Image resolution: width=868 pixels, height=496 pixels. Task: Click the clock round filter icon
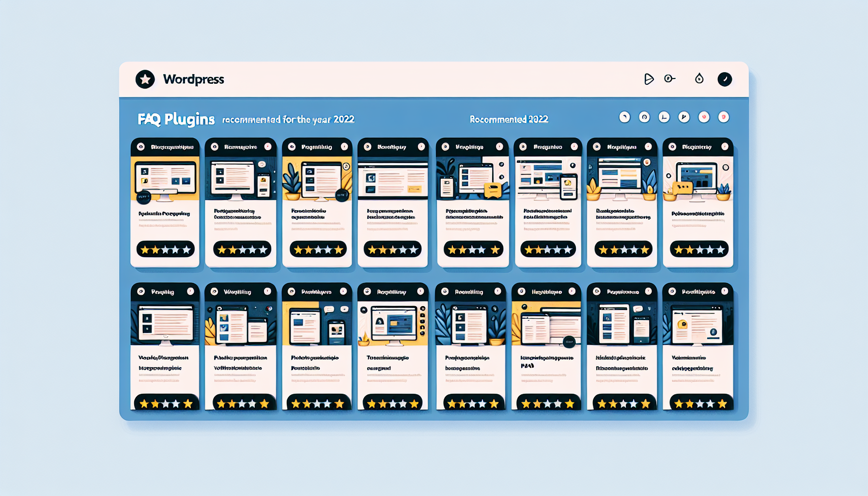coord(664,117)
